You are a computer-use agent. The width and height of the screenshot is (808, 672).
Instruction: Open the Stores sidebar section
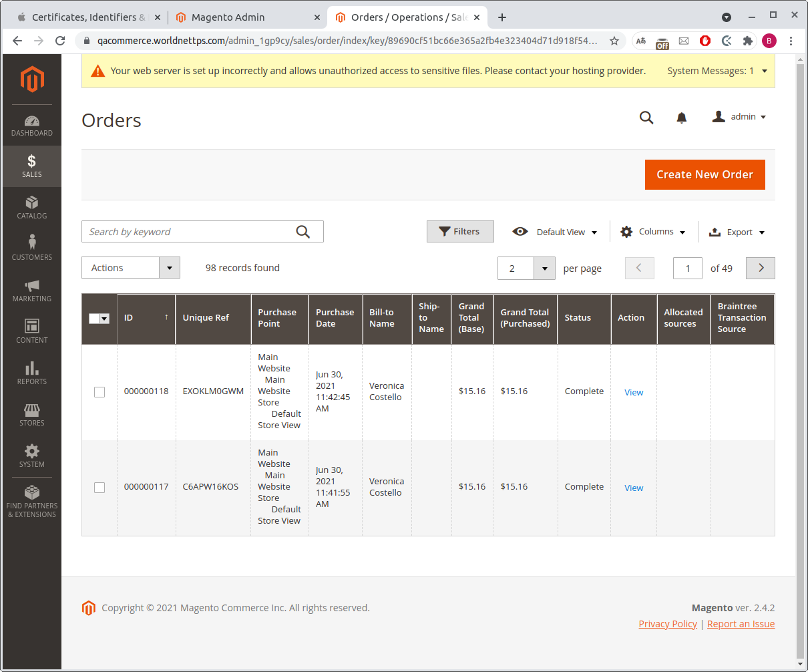pyautogui.click(x=31, y=414)
